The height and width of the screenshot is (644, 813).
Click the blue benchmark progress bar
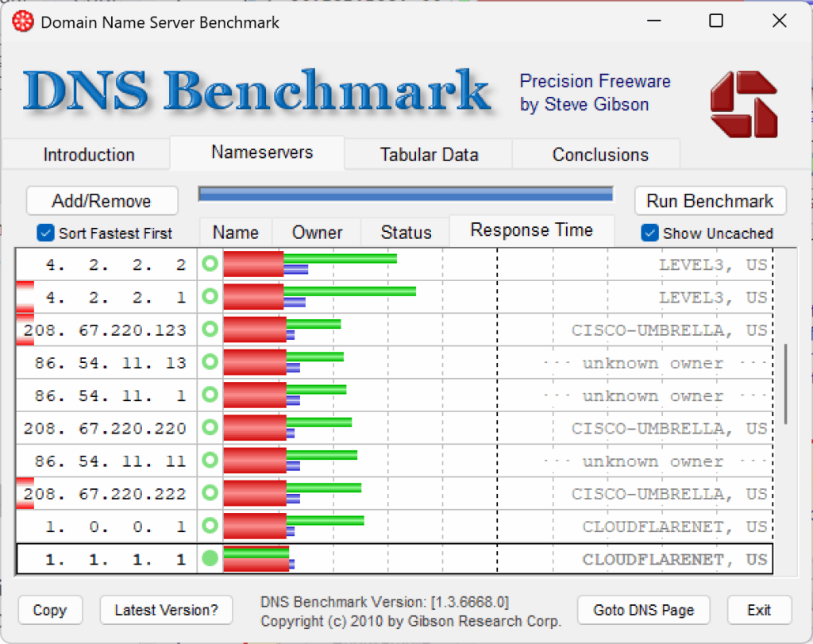point(406,195)
